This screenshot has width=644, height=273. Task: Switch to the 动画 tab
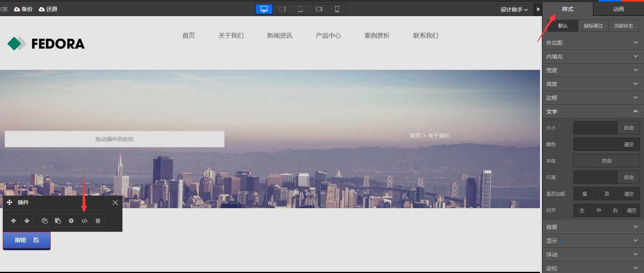coord(618,9)
